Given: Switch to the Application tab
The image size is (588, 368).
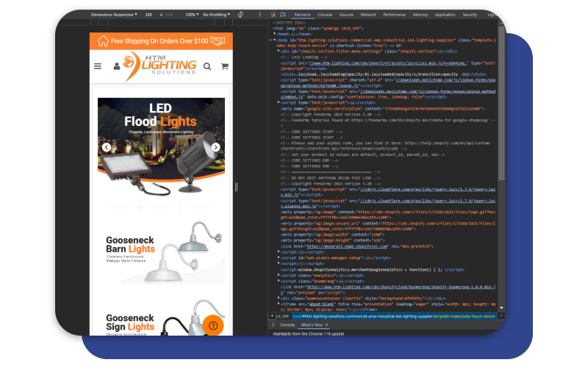Looking at the screenshot, I should coord(445,15).
